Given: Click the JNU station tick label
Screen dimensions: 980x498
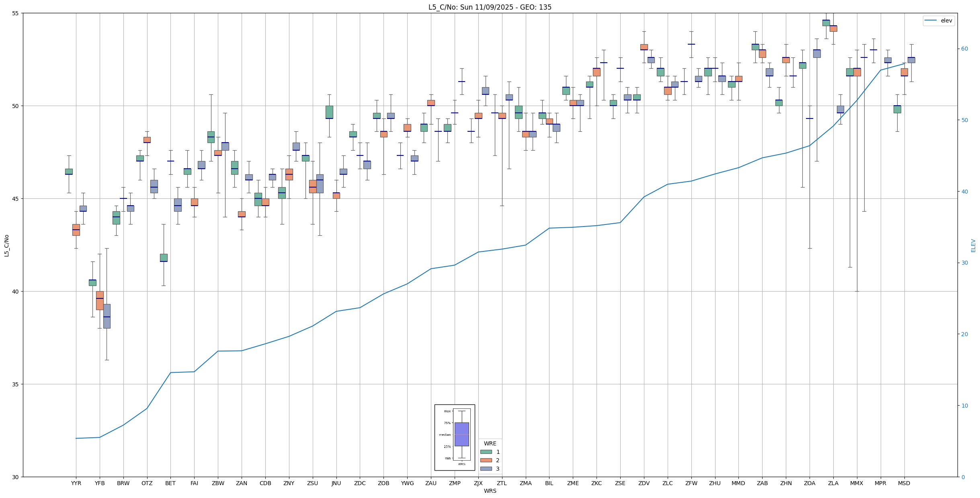Looking at the screenshot, I should [x=336, y=483].
